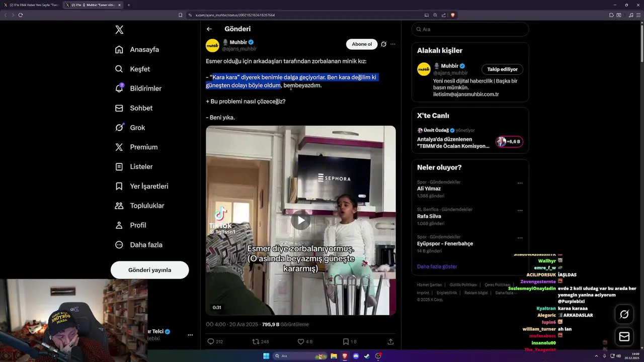Click taskbar volume icon

pos(619,356)
